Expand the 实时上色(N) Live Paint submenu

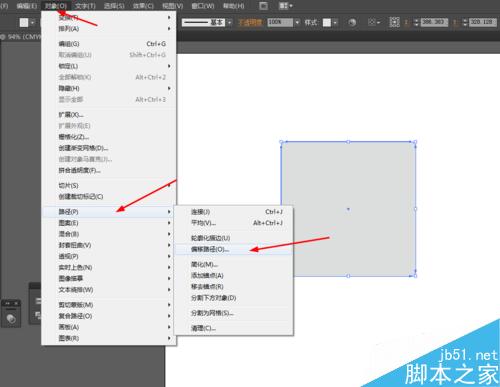[x=109, y=267]
